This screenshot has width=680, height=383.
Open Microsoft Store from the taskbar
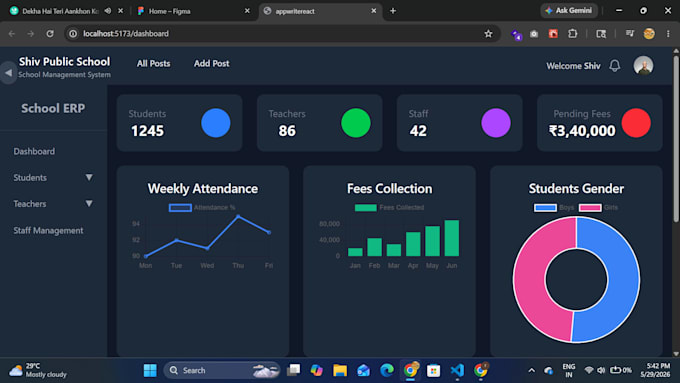click(x=433, y=370)
